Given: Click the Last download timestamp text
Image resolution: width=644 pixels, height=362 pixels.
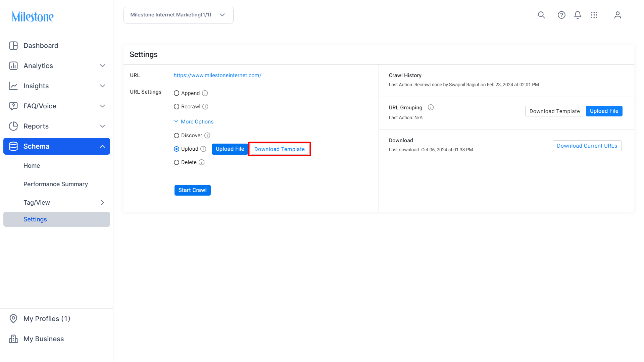Looking at the screenshot, I should [431, 150].
